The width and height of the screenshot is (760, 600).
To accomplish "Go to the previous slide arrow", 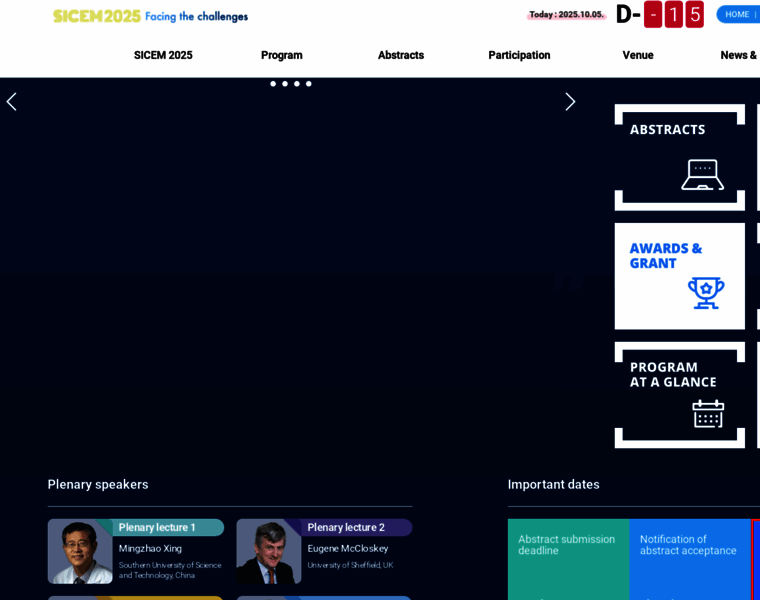I will [x=12, y=102].
